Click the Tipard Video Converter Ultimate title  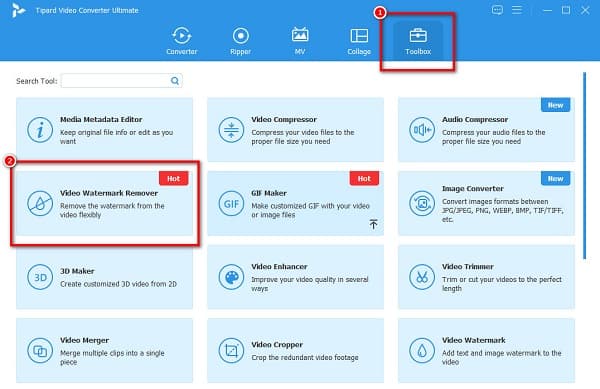[87, 10]
